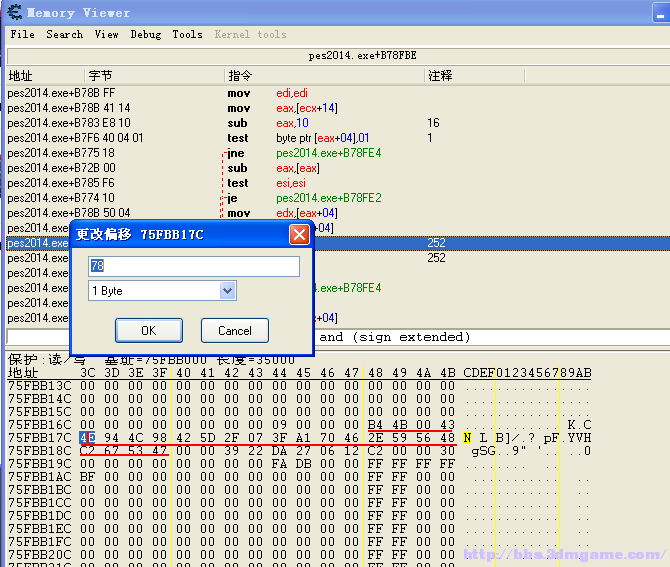670x567 pixels.
Task: Click the 字节 column header
Action: coord(100,76)
